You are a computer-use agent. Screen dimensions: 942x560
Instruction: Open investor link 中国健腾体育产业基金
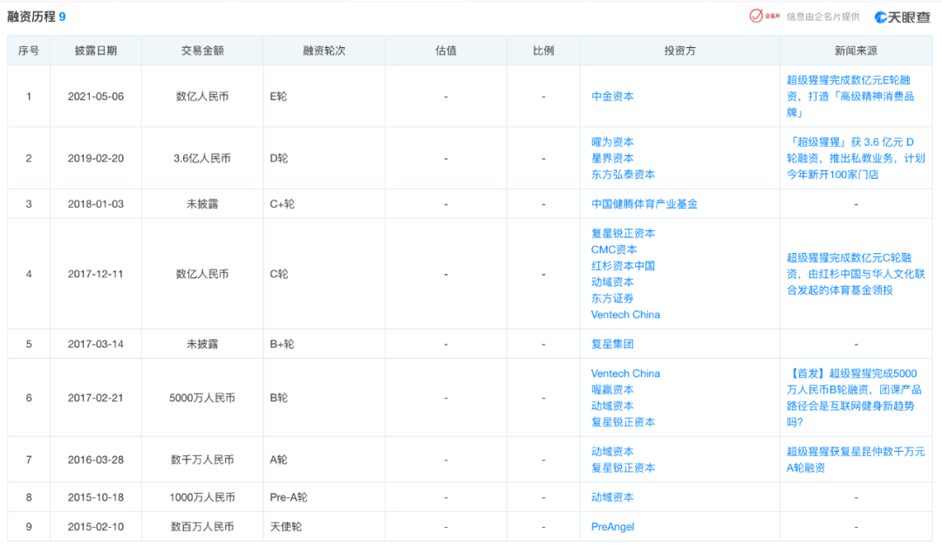pyautogui.click(x=644, y=204)
